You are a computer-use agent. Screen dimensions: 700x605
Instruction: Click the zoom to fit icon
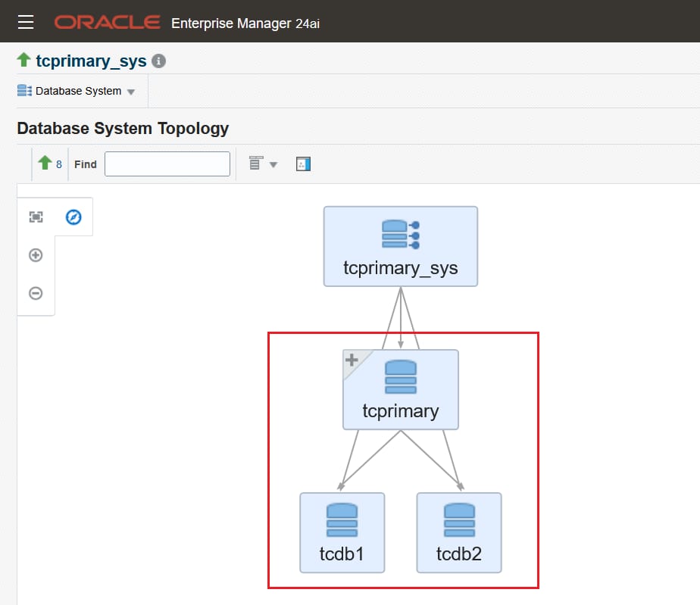click(36, 217)
